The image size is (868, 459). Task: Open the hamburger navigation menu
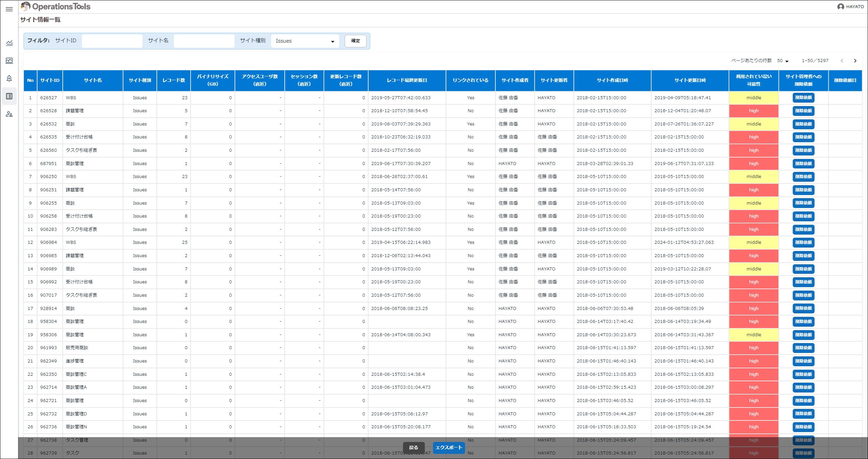point(9,9)
